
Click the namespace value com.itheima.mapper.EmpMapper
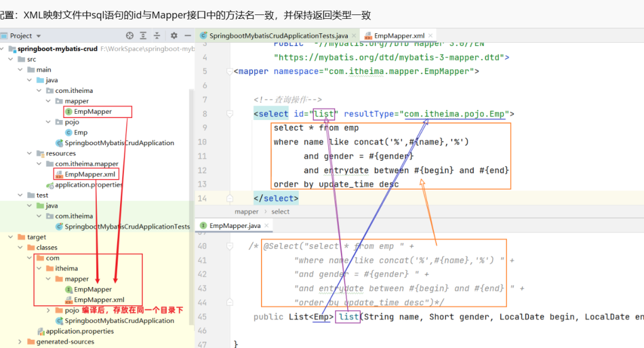[399, 72]
